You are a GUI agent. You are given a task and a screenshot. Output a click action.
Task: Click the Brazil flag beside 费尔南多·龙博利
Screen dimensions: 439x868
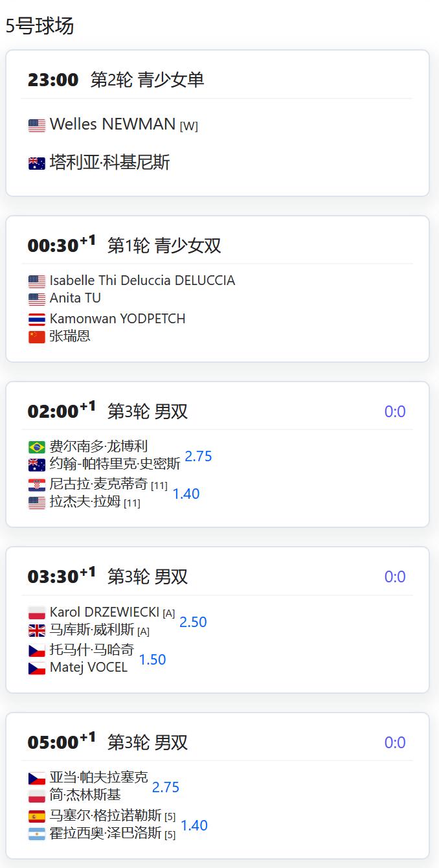point(37,447)
